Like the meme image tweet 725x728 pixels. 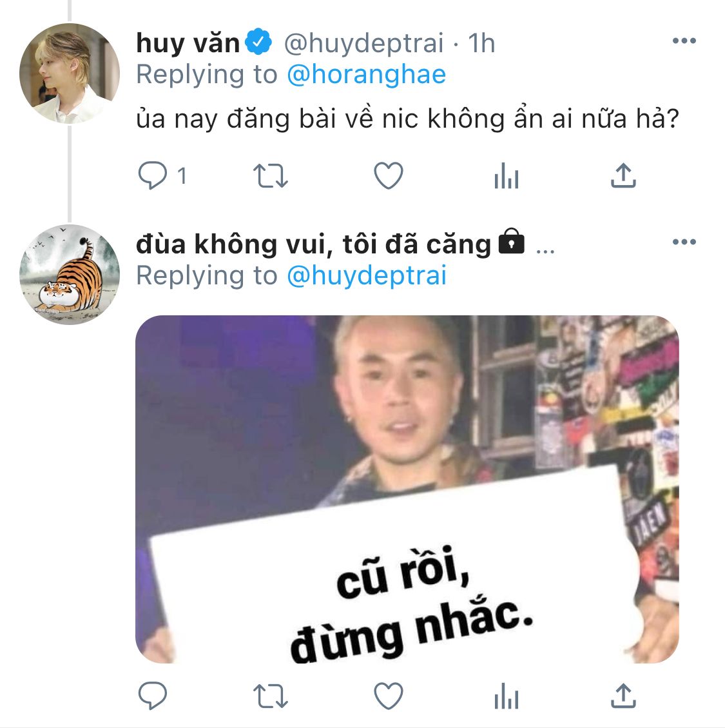click(389, 696)
